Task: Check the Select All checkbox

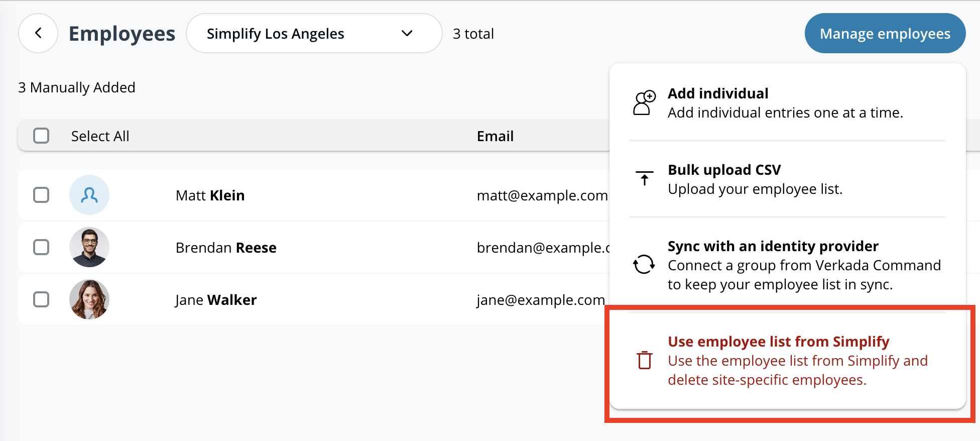Action: point(41,136)
